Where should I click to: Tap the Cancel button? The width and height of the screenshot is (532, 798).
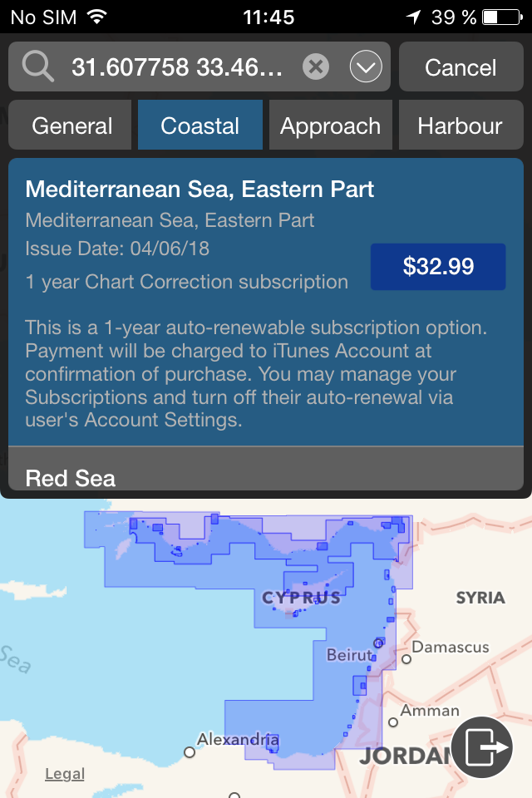pos(461,66)
